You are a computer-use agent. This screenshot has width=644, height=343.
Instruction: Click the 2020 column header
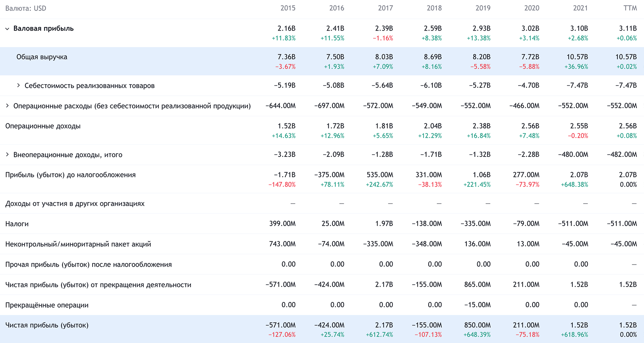[x=532, y=8]
